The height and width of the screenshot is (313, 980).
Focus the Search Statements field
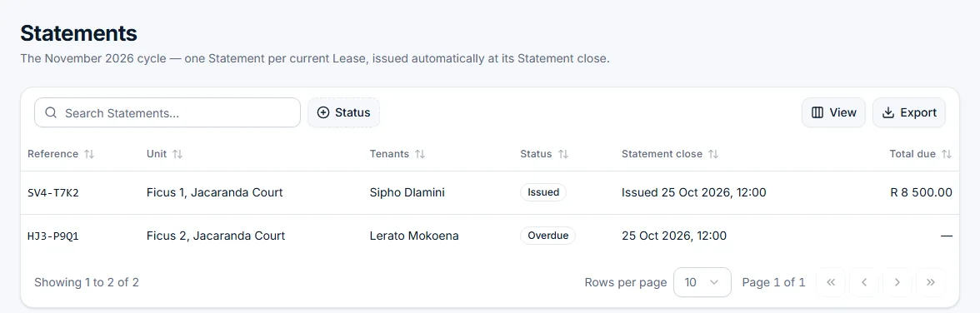point(167,112)
